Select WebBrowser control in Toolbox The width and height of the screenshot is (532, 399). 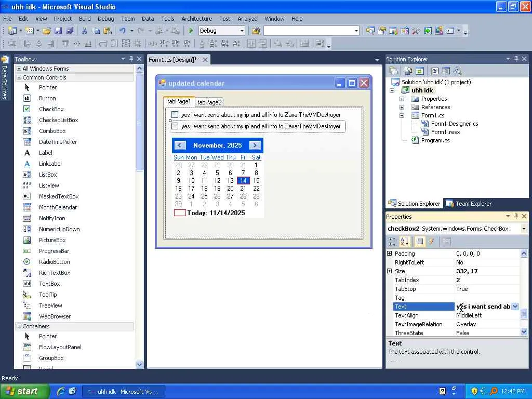coord(55,316)
